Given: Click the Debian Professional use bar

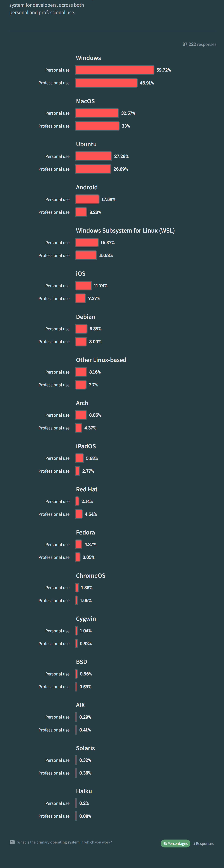Looking at the screenshot, I should [81, 342].
